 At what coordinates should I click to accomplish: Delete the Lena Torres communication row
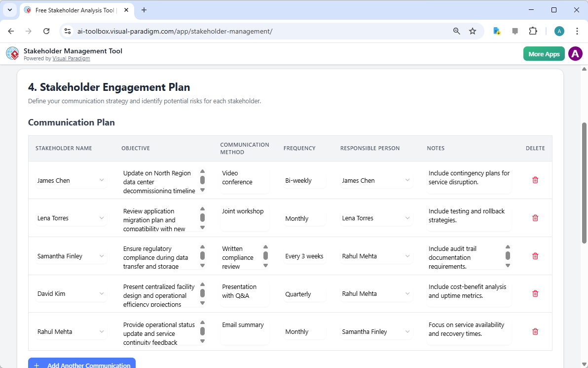pos(535,218)
